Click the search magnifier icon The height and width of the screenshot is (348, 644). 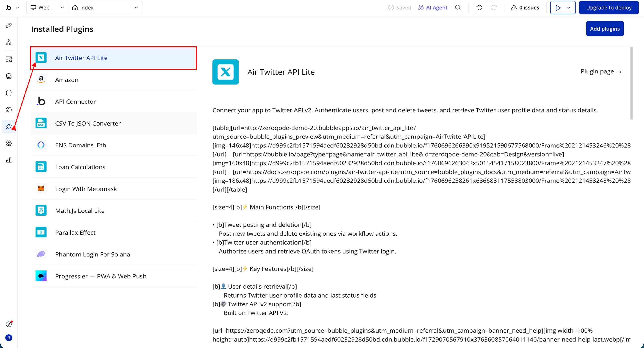tap(458, 8)
